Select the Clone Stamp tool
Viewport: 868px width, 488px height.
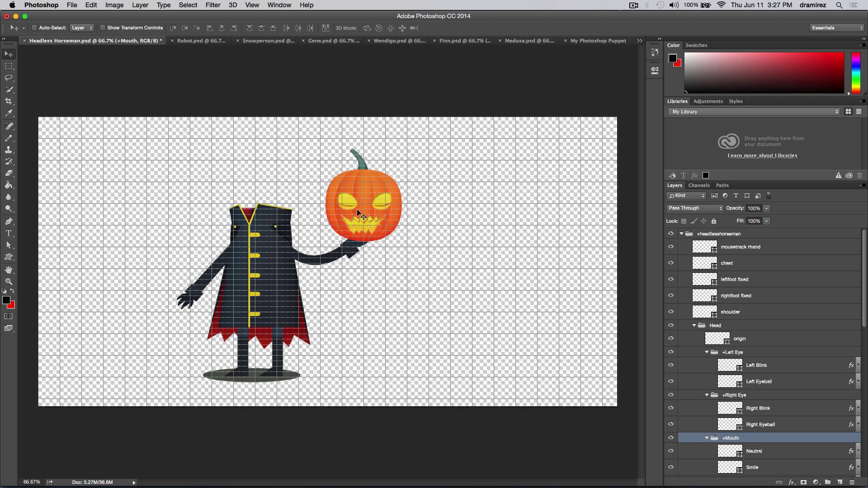[x=9, y=150]
